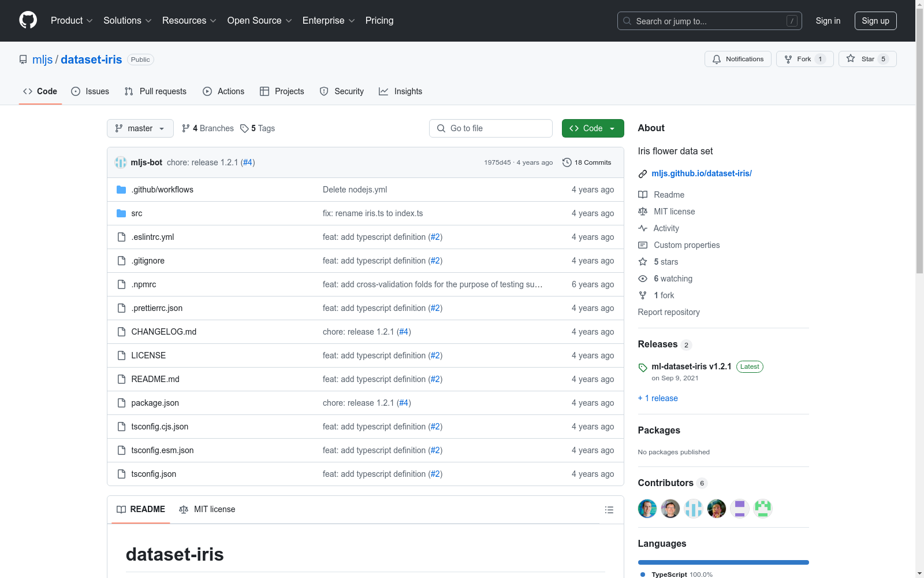Click the file icon for .eslintrc.yml
Viewport: 924px width, 578px height.
tap(121, 237)
